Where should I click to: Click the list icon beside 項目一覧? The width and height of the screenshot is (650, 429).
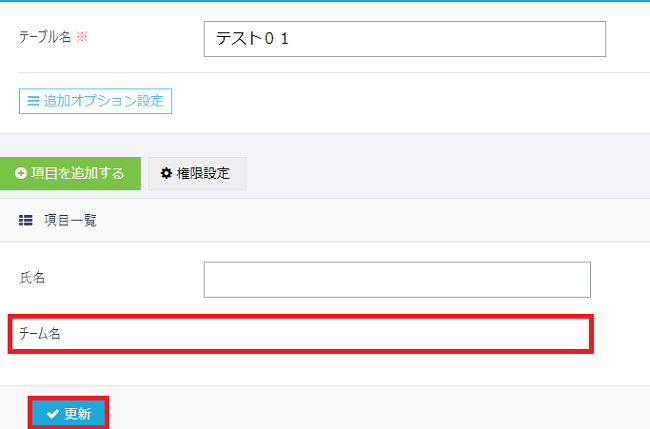pos(26,220)
